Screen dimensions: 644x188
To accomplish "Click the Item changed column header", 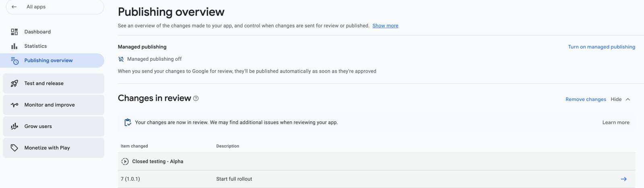I will tap(134, 146).
